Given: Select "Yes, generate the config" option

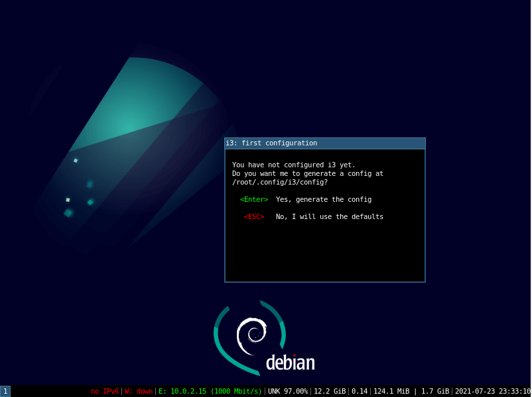Looking at the screenshot, I should (324, 198).
